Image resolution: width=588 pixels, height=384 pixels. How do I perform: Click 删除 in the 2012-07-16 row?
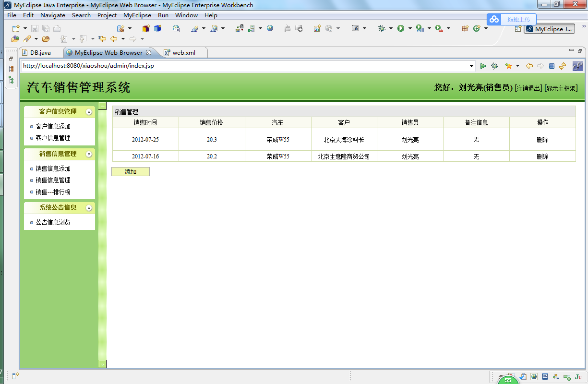[542, 156]
